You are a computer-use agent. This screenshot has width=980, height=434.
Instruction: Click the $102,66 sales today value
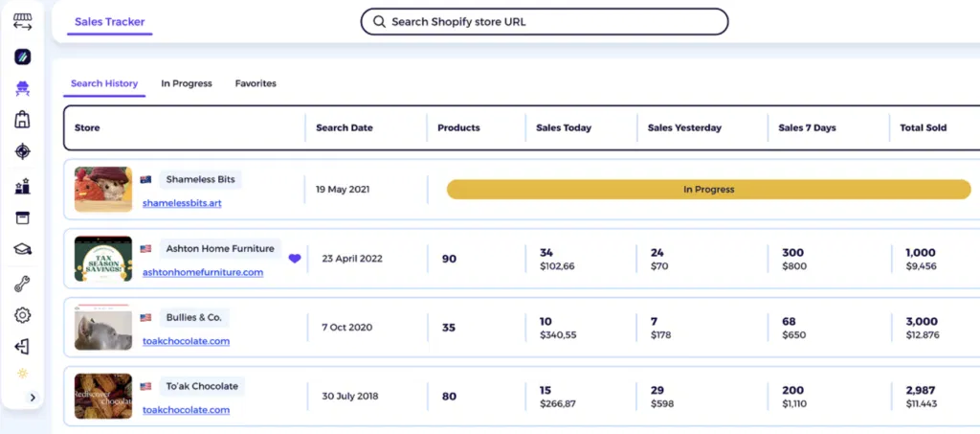[x=558, y=266]
